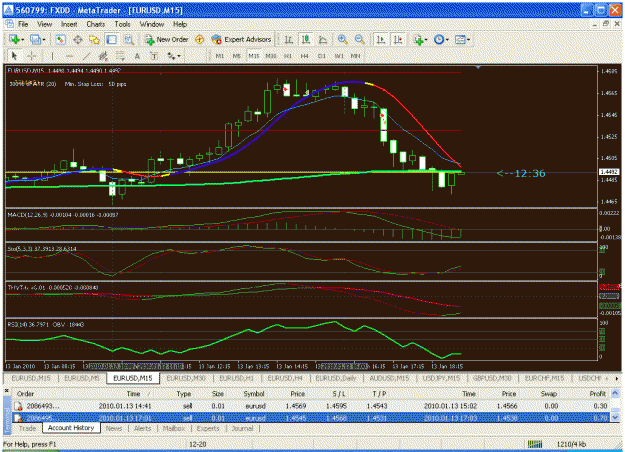
Task: Select the trendline drawing tool
Action: [x=87, y=56]
